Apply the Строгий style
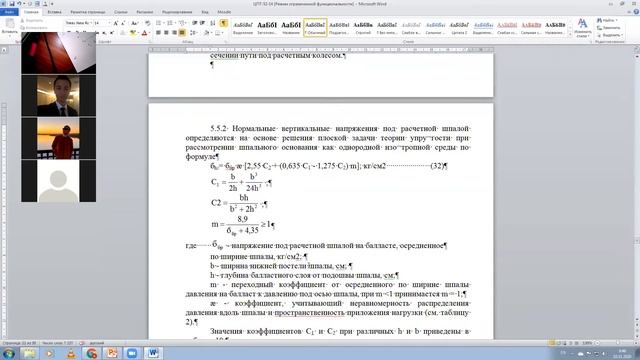This screenshot has height=360, width=640. tap(363, 27)
